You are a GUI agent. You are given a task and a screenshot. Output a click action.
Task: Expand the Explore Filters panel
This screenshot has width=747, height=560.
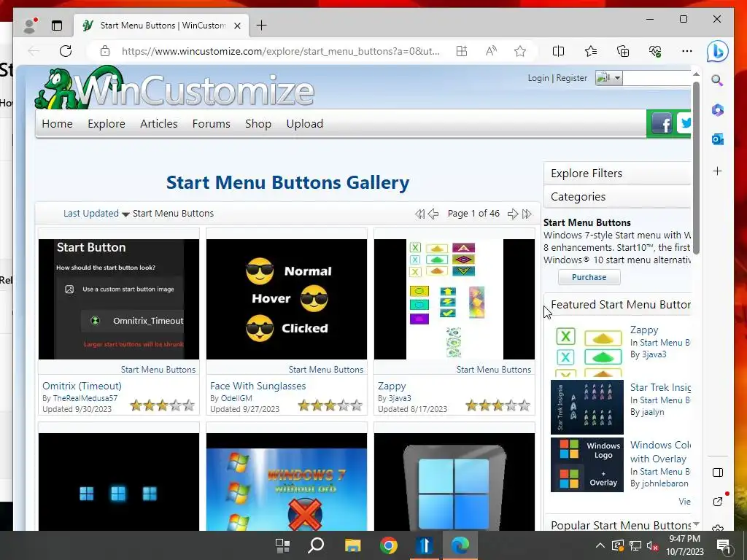[x=617, y=174]
